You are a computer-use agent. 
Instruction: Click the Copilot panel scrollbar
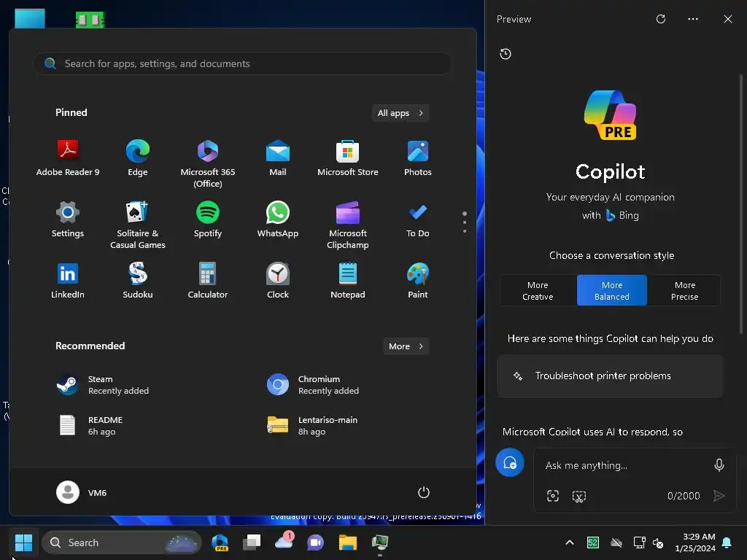tap(741, 205)
